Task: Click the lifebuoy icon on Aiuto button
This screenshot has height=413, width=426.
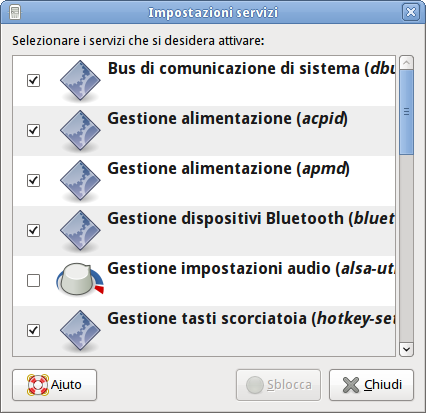Action: tap(38, 385)
